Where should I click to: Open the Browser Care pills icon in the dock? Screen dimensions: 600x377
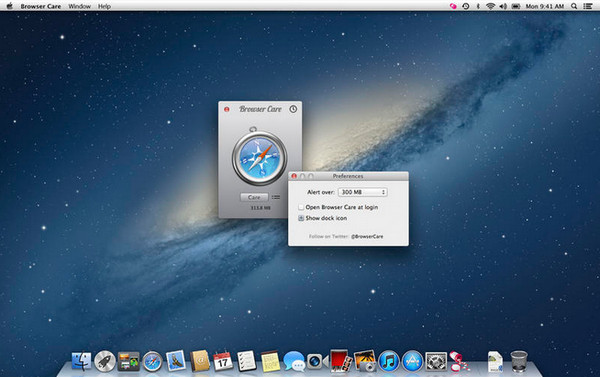click(458, 361)
